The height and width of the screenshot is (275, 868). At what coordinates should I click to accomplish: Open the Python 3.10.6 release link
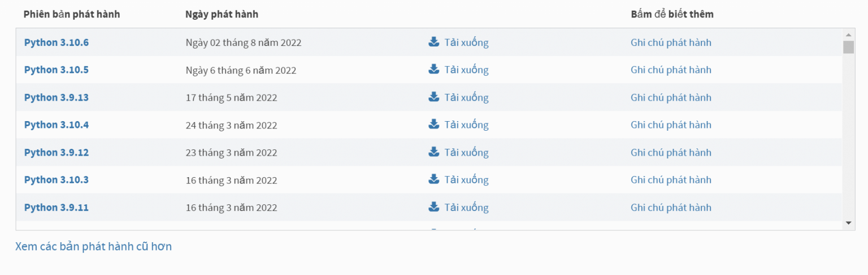pyautogui.click(x=57, y=42)
